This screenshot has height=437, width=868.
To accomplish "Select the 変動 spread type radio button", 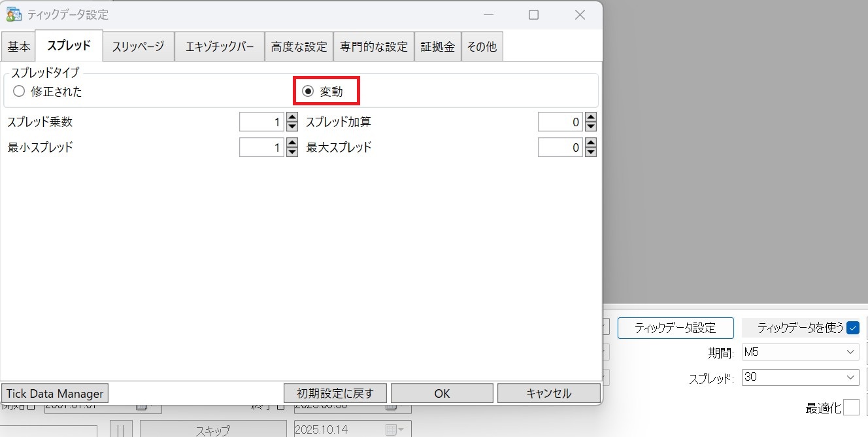I will (308, 92).
